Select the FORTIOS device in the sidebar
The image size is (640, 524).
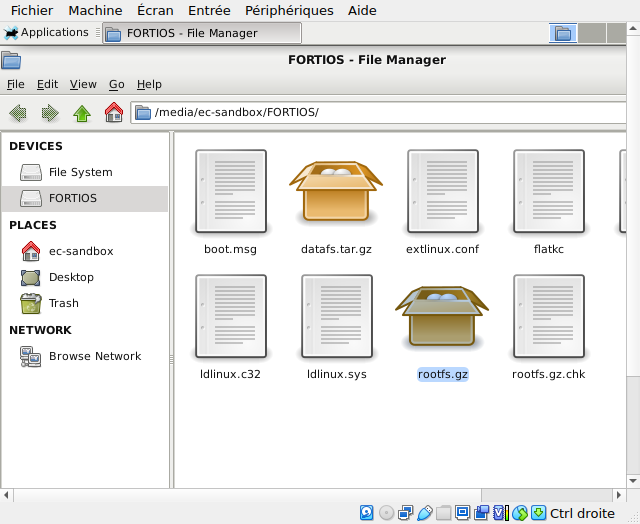(x=85, y=198)
